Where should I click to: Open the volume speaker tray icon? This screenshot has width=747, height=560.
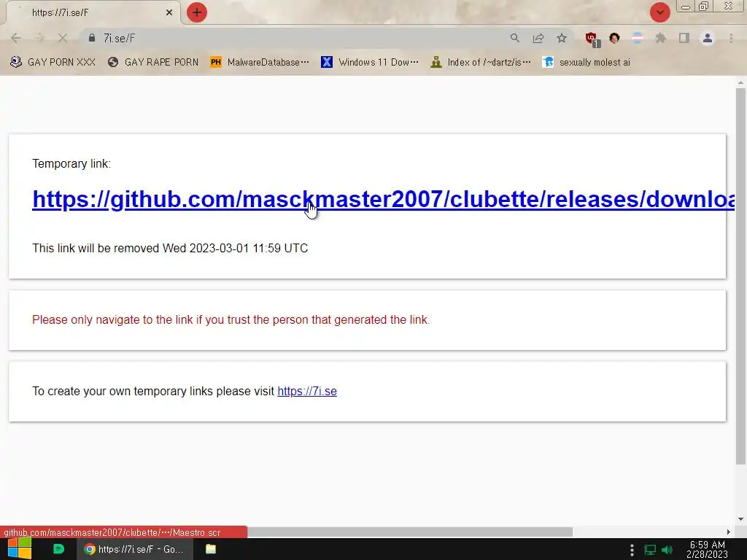667,550
